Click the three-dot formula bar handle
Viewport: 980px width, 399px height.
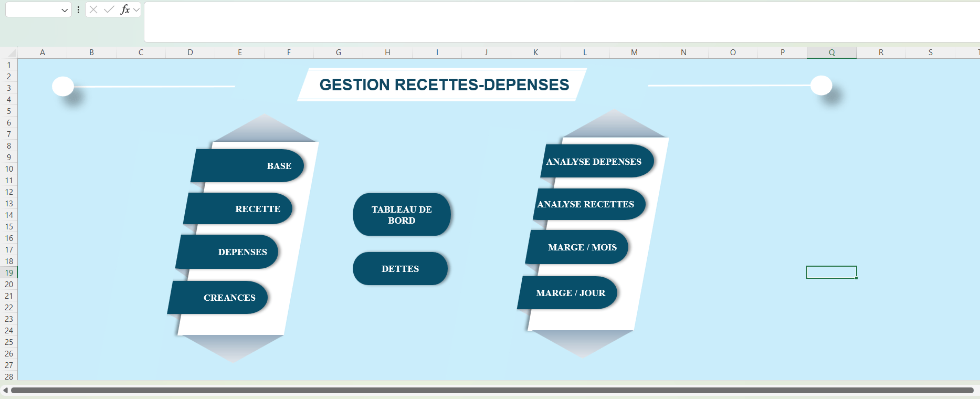[x=78, y=9]
